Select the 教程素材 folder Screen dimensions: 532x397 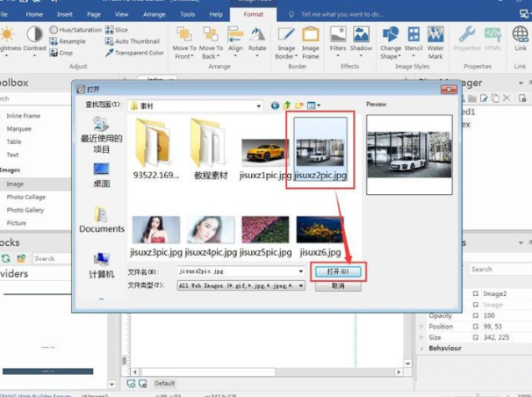211,149
